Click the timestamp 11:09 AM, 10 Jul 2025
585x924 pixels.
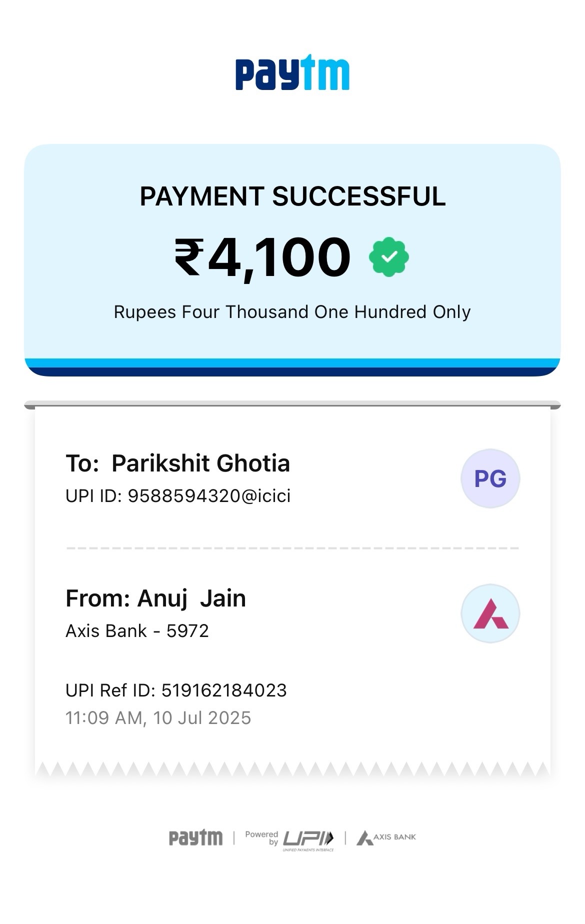coord(158,718)
